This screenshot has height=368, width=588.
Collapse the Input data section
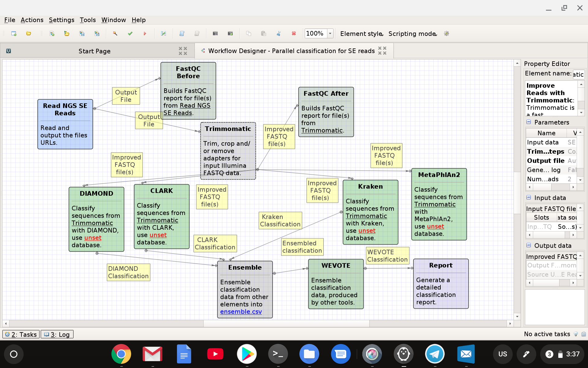point(529,197)
